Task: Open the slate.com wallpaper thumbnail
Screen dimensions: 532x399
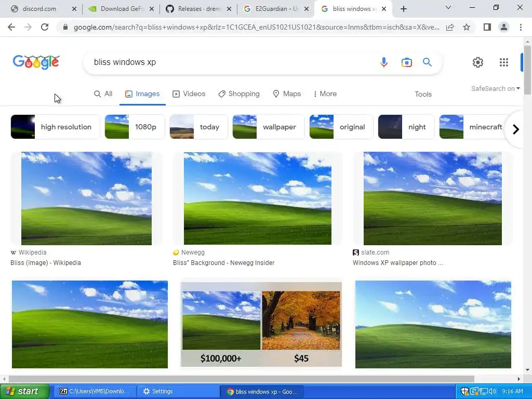Action: pyautogui.click(x=433, y=198)
